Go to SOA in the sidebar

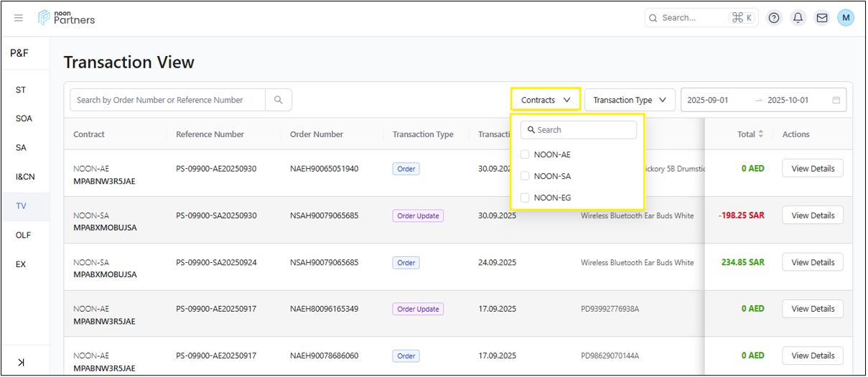tap(24, 118)
